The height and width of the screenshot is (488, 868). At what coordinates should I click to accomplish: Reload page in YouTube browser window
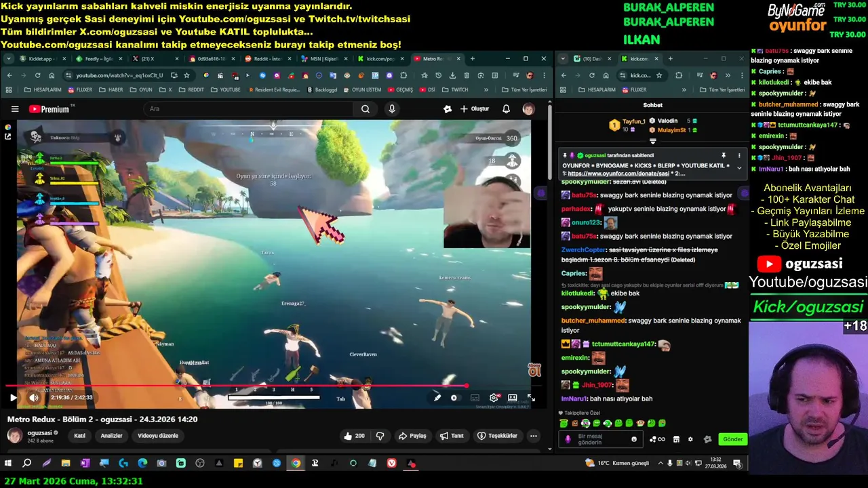[37, 75]
